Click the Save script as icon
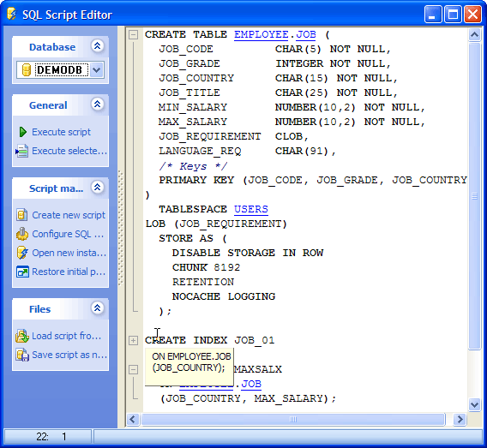This screenshot has width=487, height=448. point(22,355)
